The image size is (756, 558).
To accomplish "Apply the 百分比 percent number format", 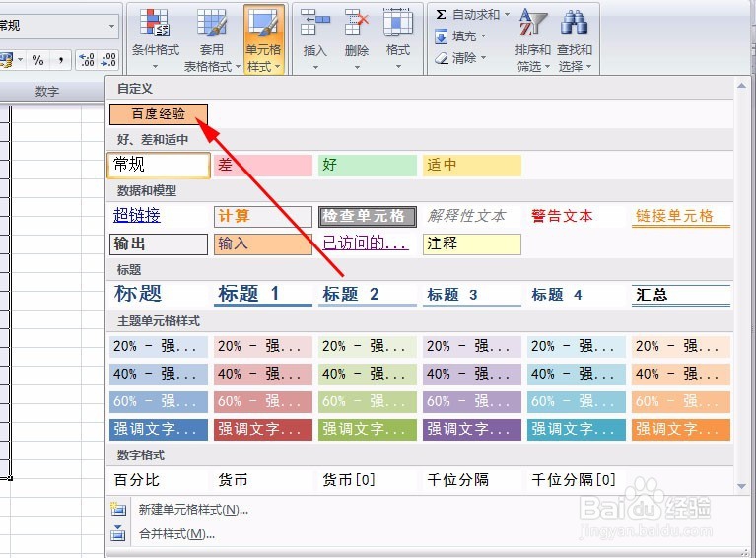I will pos(159,480).
